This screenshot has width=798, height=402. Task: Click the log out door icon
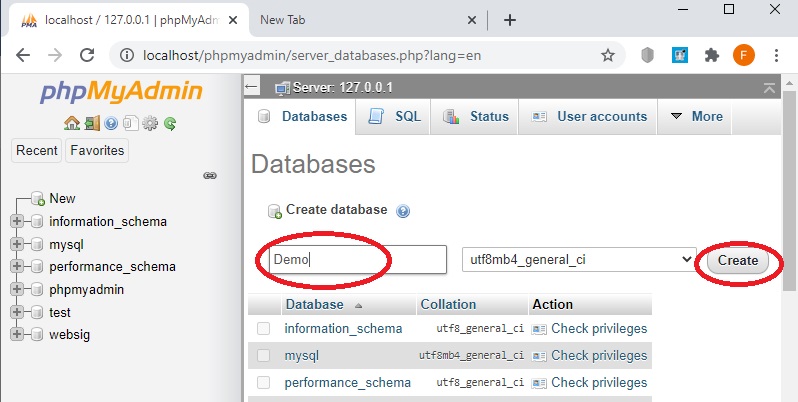(92, 123)
